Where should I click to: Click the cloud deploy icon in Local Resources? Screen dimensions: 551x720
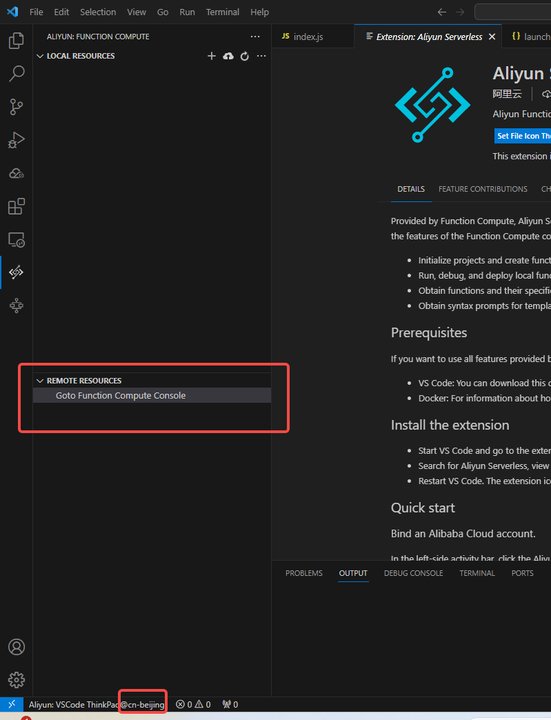(228, 56)
